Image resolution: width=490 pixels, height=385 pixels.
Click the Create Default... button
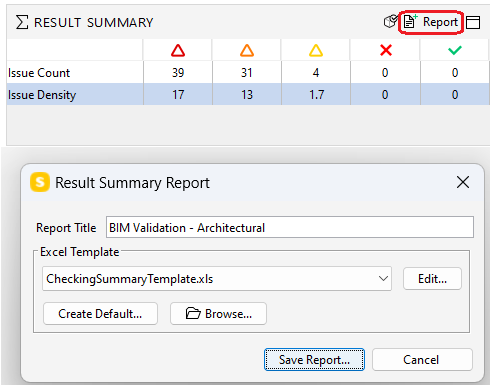coord(100,314)
